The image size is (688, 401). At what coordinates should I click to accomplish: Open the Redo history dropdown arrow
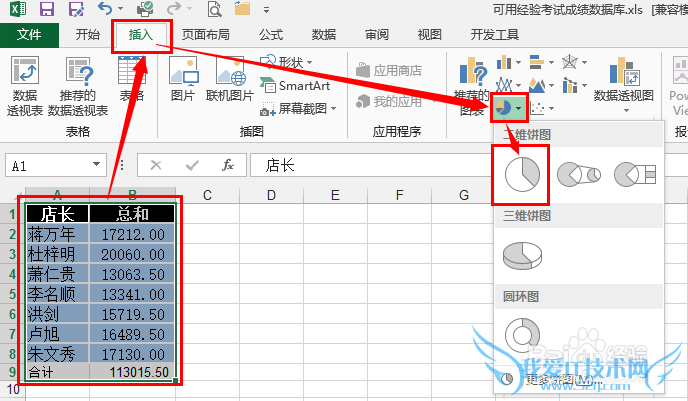click(190, 8)
